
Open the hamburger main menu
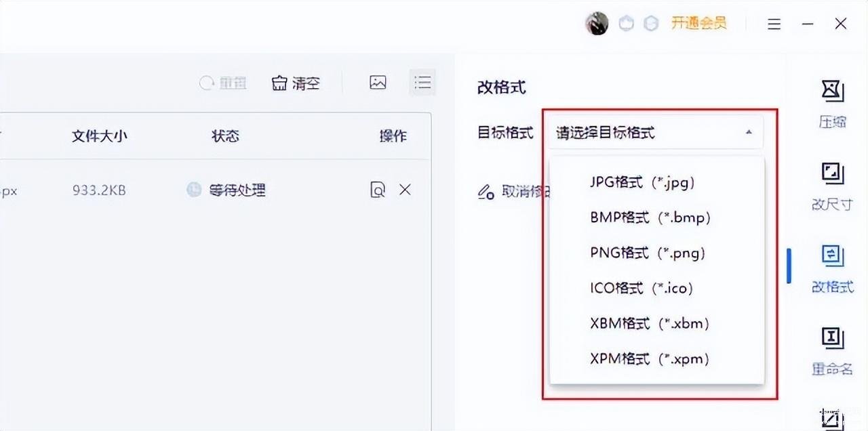[774, 24]
